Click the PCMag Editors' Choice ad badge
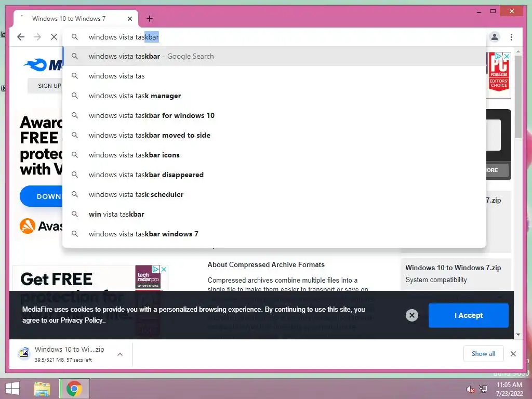The height and width of the screenshot is (399, 532). point(499,73)
